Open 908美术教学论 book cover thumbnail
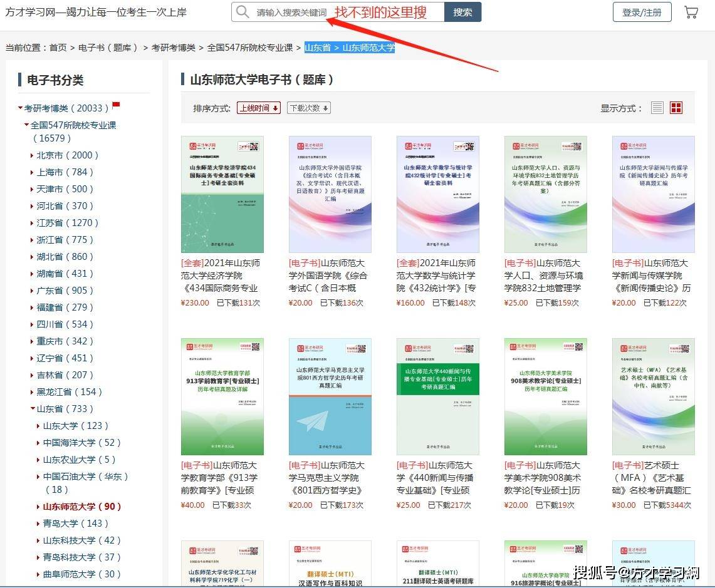715x588 pixels. pyautogui.click(x=545, y=396)
